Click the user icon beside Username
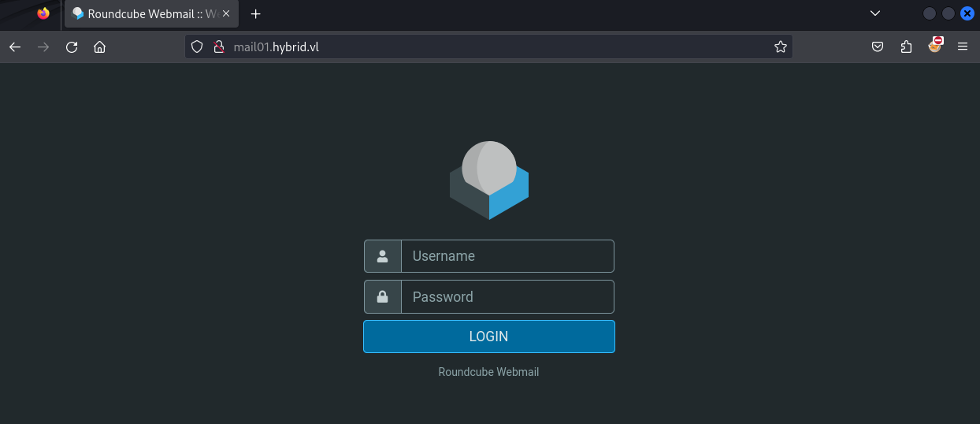The width and height of the screenshot is (980, 424). click(x=383, y=256)
